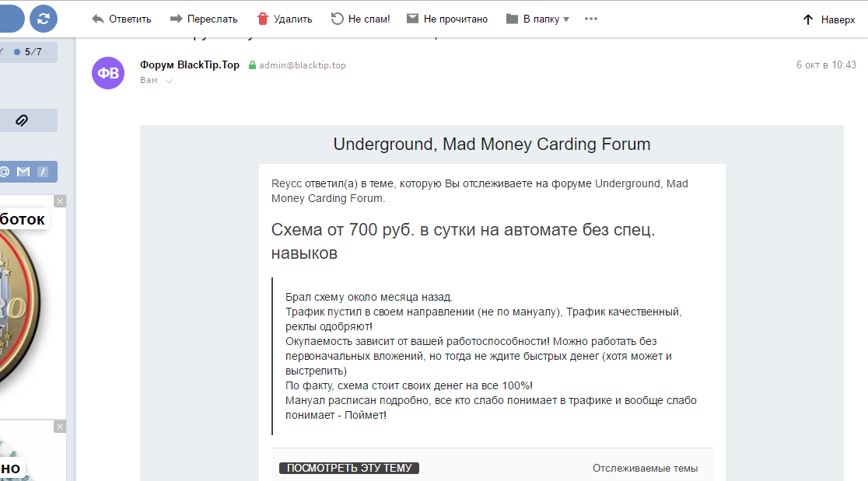Click the Ответить reply button
The height and width of the screenshot is (481, 868).
(x=121, y=19)
